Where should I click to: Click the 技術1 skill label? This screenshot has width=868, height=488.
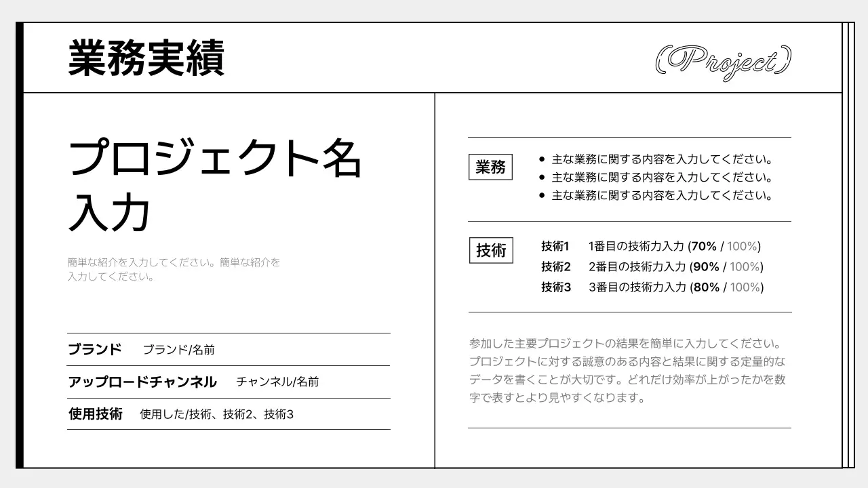[x=553, y=247]
